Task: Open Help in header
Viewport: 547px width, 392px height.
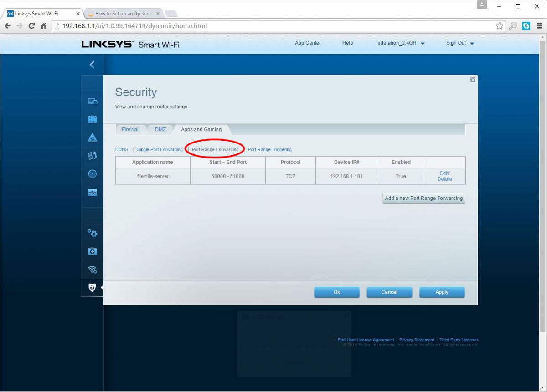Action: [347, 43]
